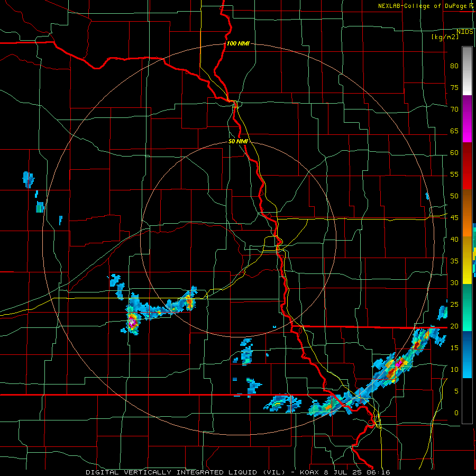The image size is (476, 476).
Task: Pick the white-gray top segment of the color bar
Action: click(467, 71)
